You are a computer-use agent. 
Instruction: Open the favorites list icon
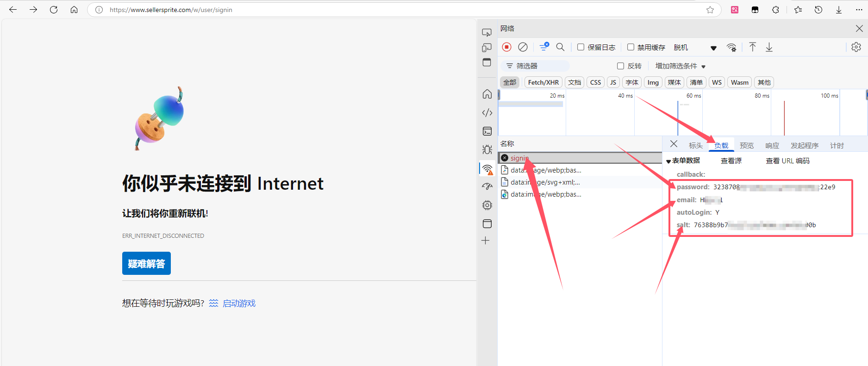[798, 10]
